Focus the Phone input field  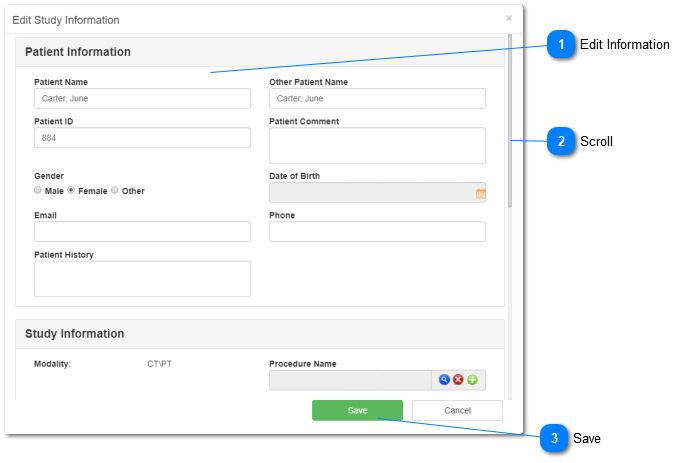(x=377, y=232)
